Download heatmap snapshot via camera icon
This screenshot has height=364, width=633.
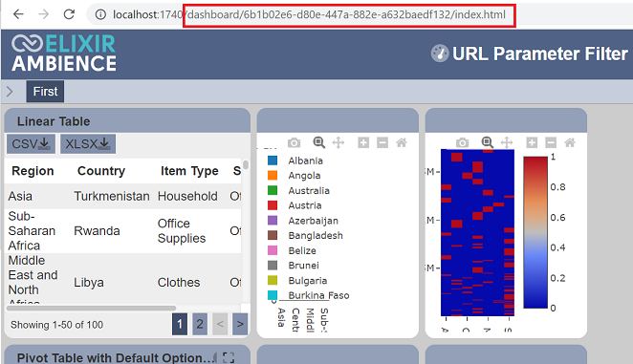pos(462,142)
